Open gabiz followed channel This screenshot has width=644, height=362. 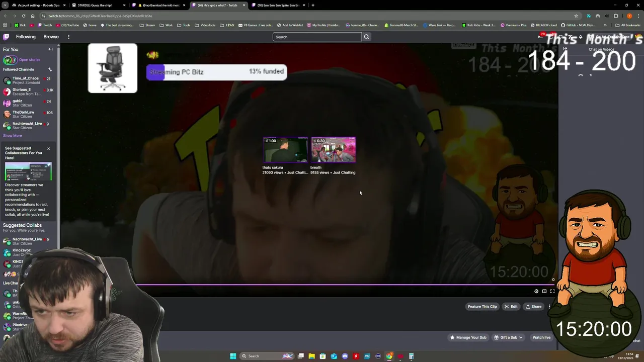[28, 103]
